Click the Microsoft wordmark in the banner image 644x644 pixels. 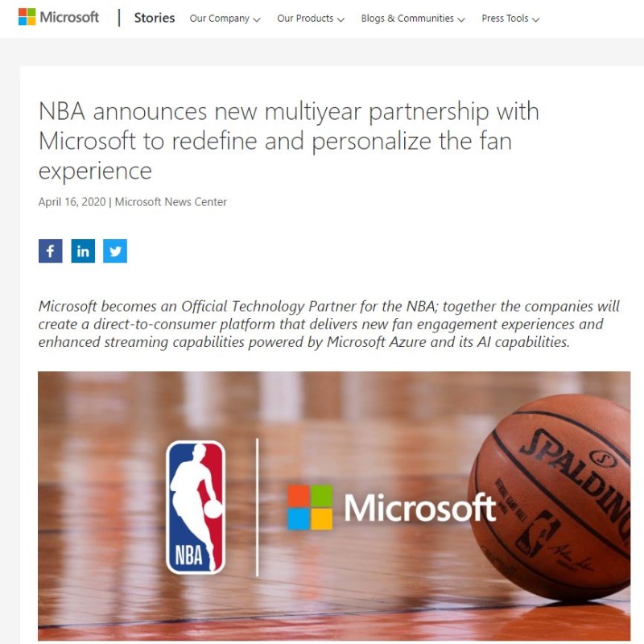(419, 508)
